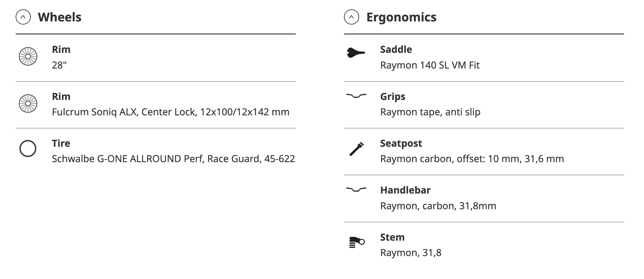Screen dimensions: 644x279
Task: Click the 28" rim size value
Action: (59, 65)
